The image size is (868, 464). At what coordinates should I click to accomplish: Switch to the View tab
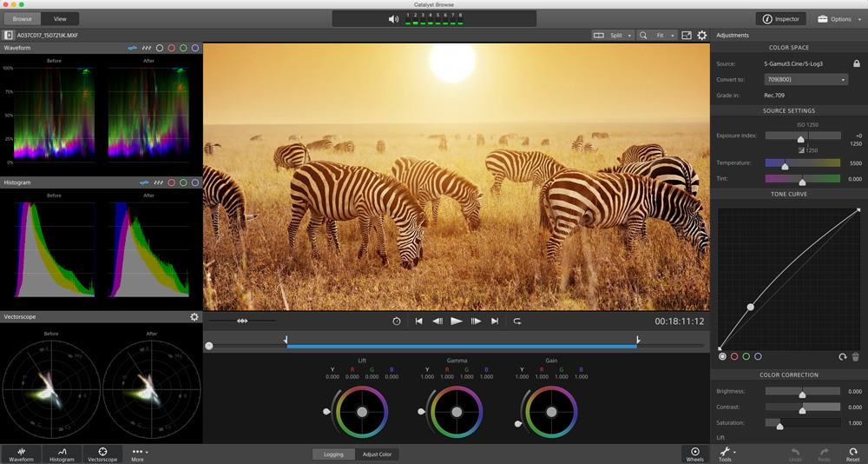click(x=60, y=19)
